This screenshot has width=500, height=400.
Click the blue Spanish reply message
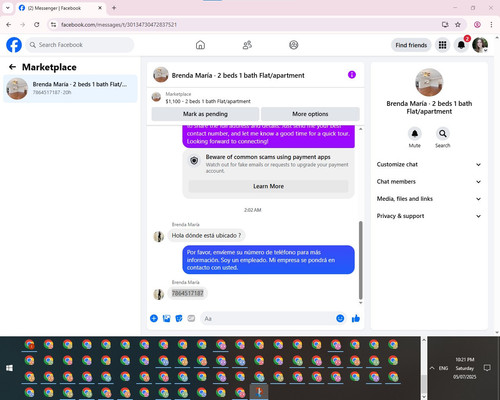click(268, 260)
